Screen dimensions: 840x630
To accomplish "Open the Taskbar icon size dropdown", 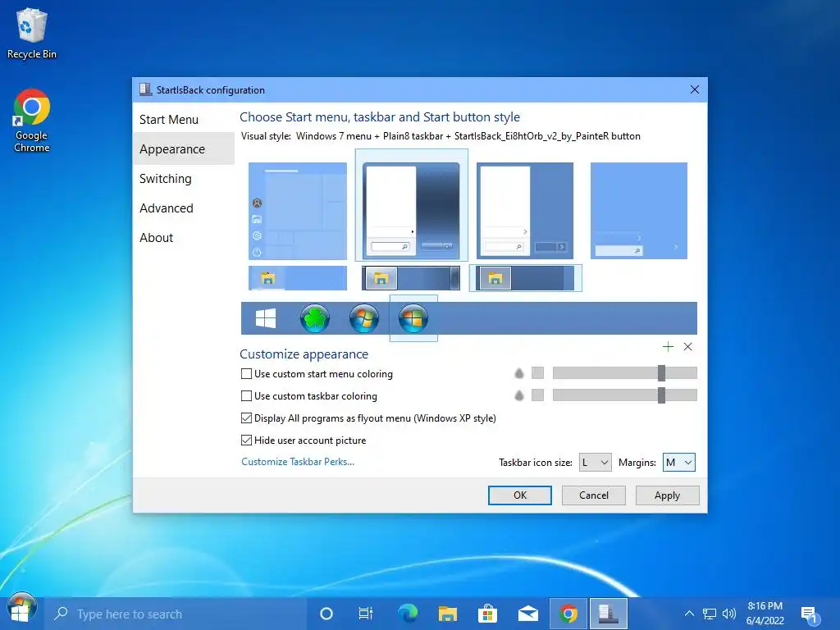I will tap(596, 463).
